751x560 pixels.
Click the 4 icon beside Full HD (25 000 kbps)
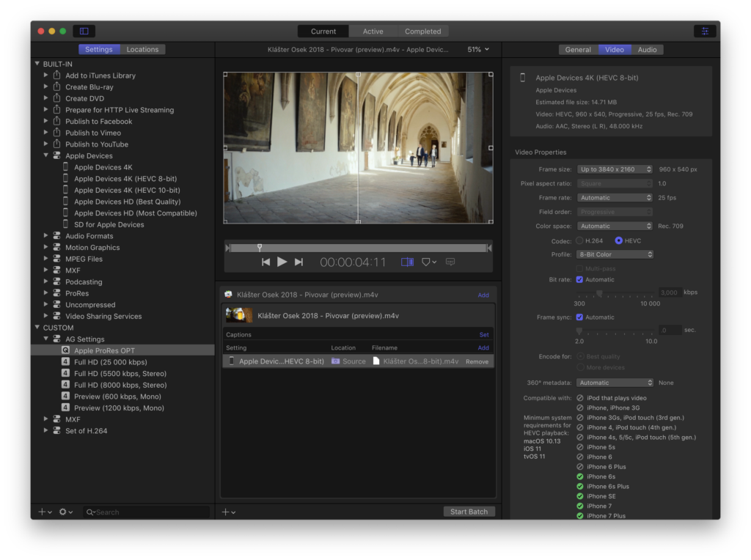pos(65,362)
